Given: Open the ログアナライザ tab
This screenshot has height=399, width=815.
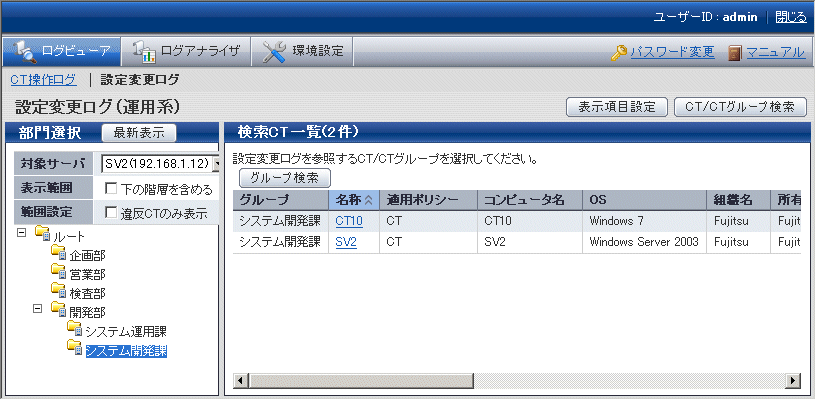Looking at the screenshot, I should coord(186,51).
